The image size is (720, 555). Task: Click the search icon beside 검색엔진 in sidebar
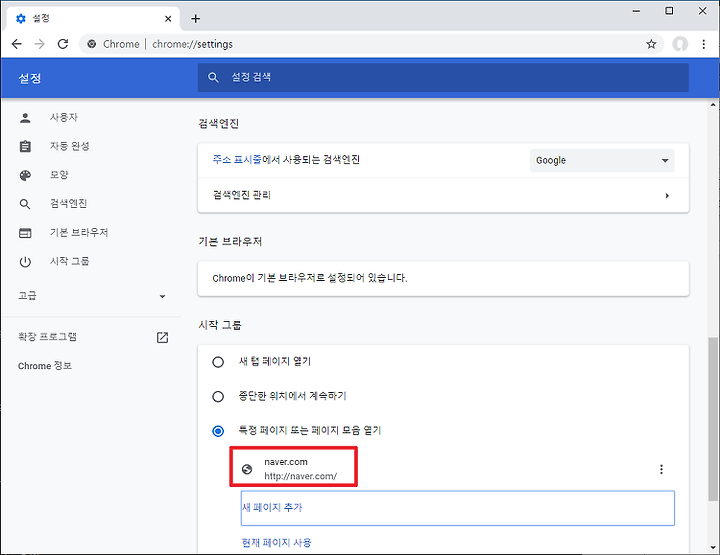(25, 204)
